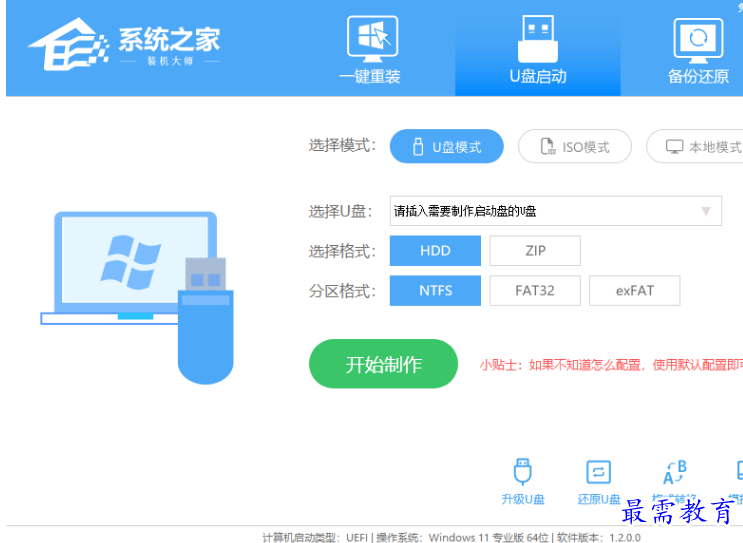Click the A/B format conversion icon
The image size is (743, 543).
coord(674,474)
